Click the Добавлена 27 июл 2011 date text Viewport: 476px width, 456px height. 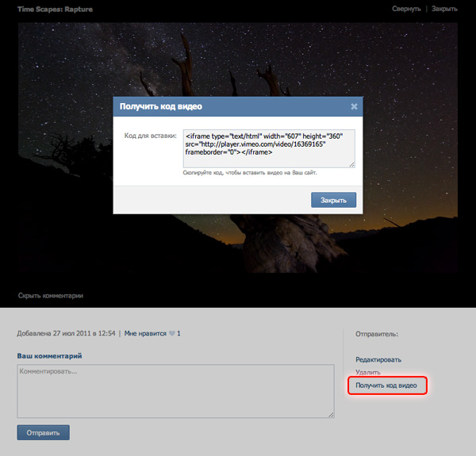click(66, 333)
